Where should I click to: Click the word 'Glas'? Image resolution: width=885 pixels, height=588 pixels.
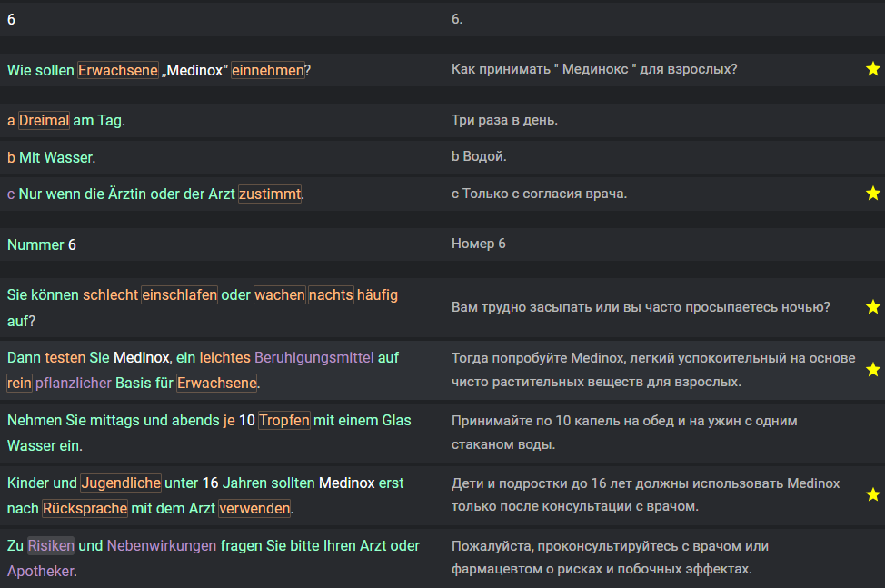coord(396,420)
